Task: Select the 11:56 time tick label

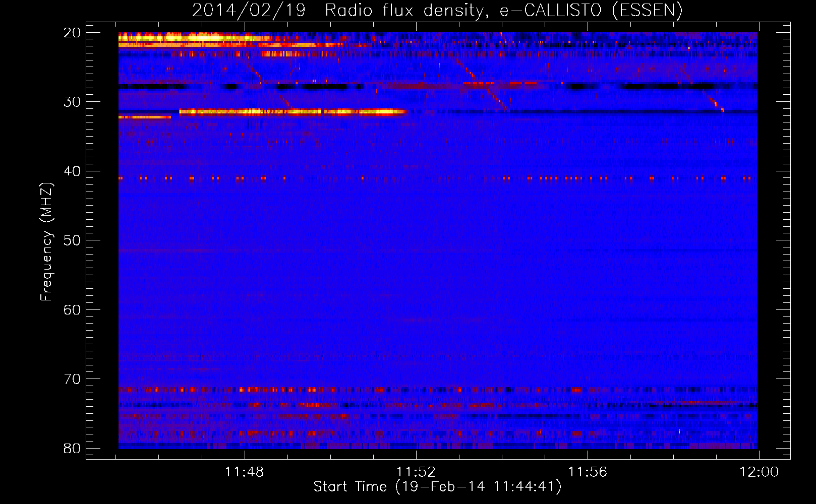Action: pos(588,472)
